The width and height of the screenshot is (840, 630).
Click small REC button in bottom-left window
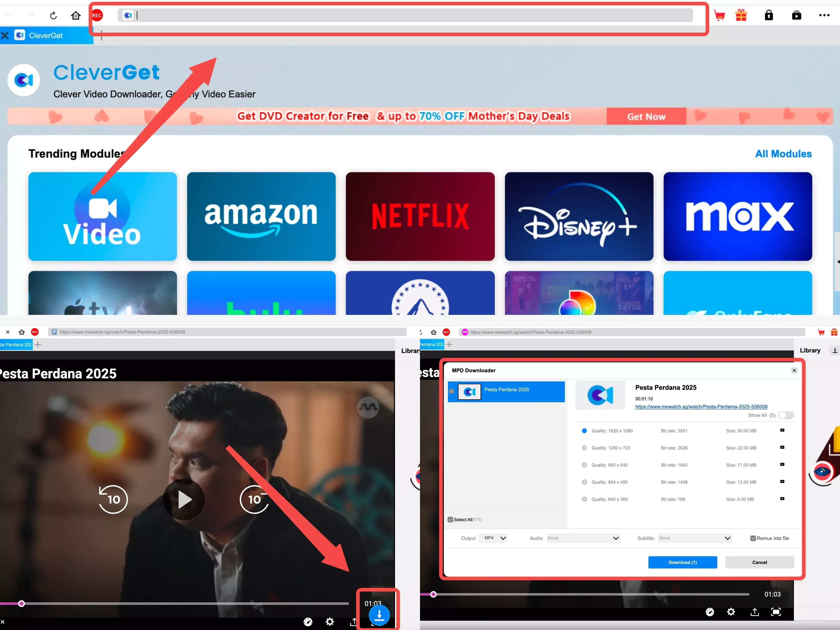pyautogui.click(x=35, y=332)
